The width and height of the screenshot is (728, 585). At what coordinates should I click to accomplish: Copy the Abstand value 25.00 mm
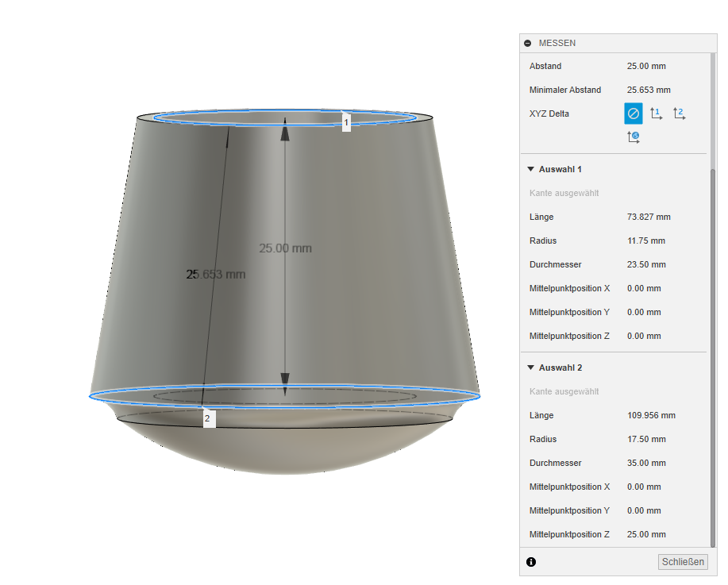[x=645, y=66]
